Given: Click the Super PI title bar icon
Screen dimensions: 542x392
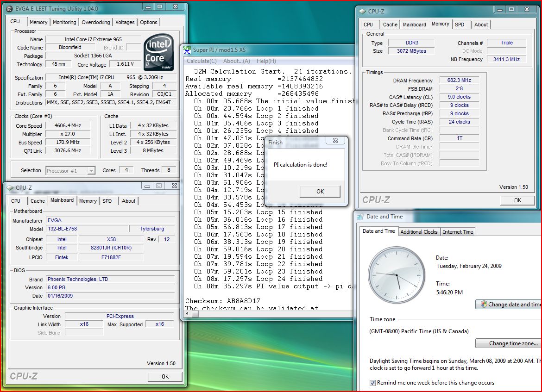Looking at the screenshot, I should 187,50.
